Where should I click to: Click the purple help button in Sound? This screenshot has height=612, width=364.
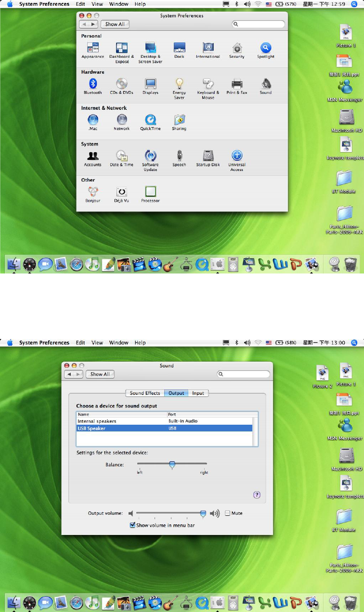[257, 495]
